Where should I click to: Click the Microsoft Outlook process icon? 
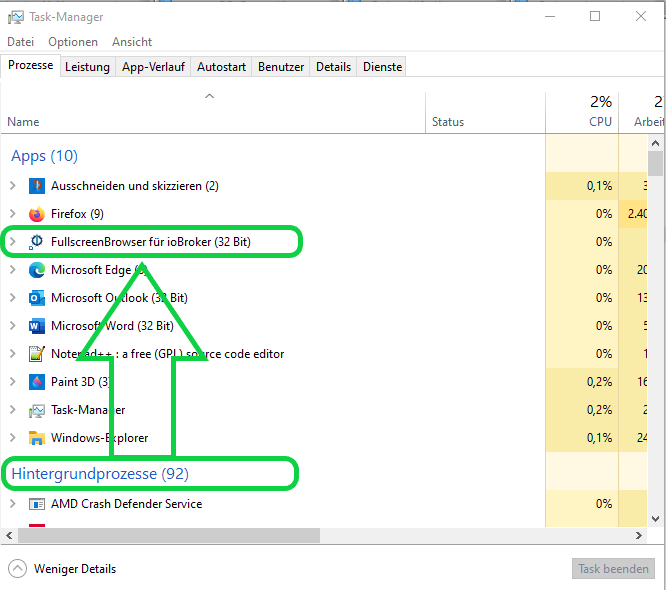(x=37, y=298)
